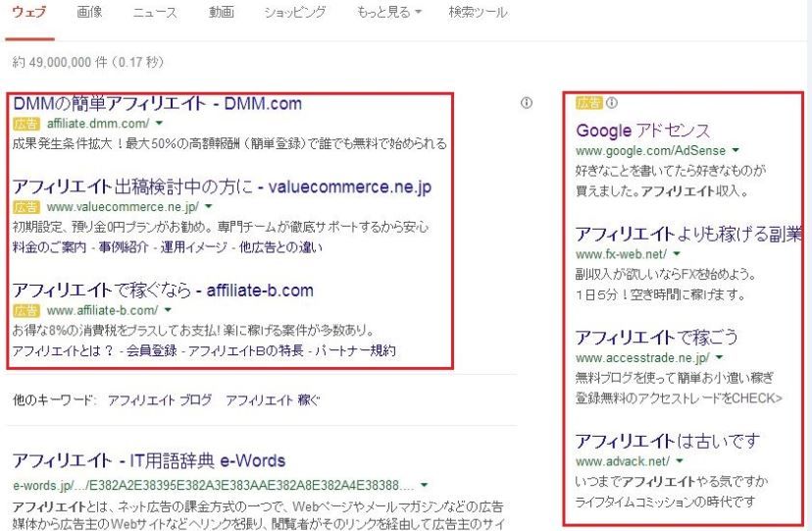The image size is (812, 531).
Task: Click the お得な8%の消費税 description line
Action: pyautogui.click(x=193, y=330)
